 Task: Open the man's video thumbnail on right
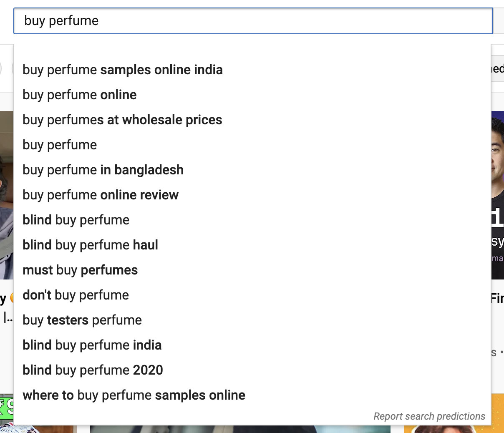[x=498, y=195]
